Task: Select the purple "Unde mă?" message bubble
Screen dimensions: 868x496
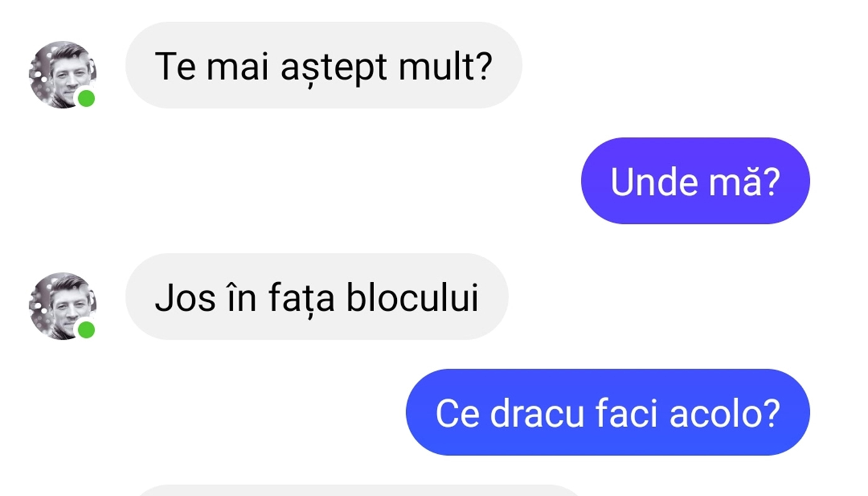Action: [695, 180]
